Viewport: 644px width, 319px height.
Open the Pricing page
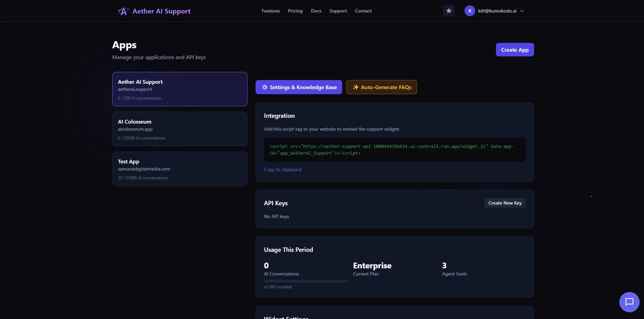[x=295, y=10]
